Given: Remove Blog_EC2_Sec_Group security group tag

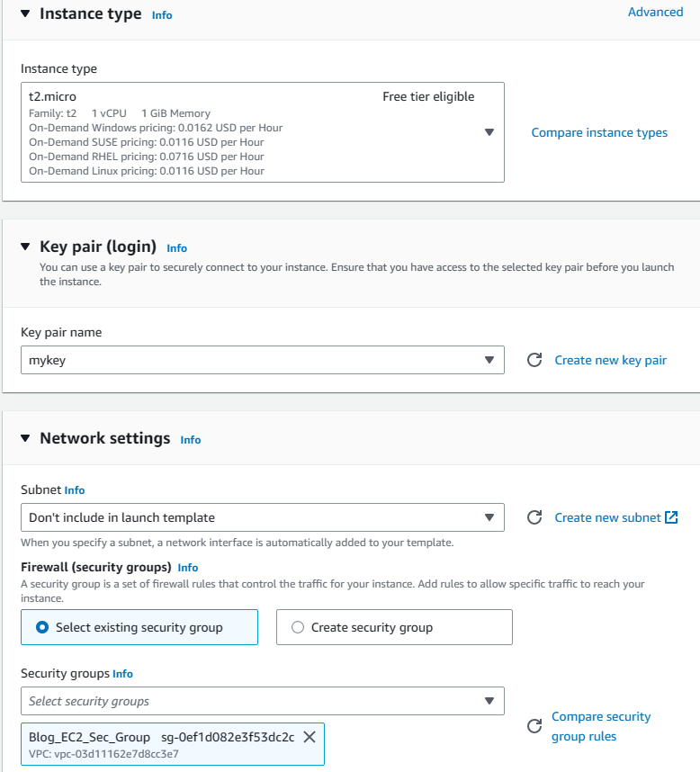Looking at the screenshot, I should (310, 737).
